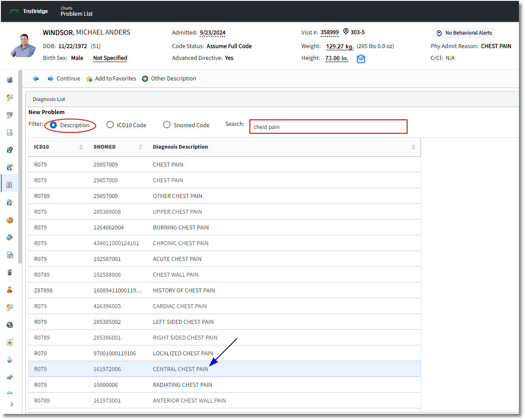Click the height 73.00 in. link
The width and height of the screenshot is (525, 420).
(x=337, y=59)
